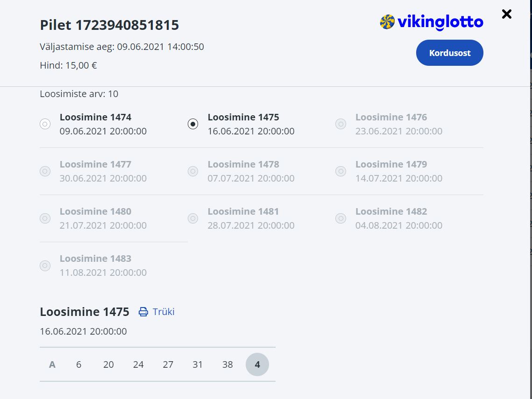Click the Vikinglotto logo

click(432, 22)
